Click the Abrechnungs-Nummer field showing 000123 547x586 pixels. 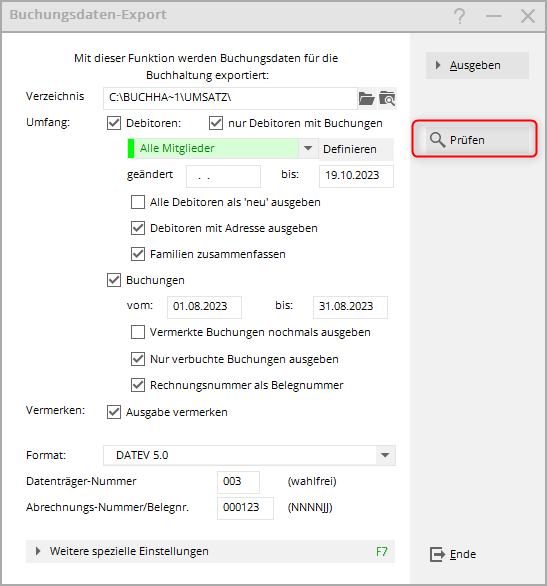click(x=245, y=508)
